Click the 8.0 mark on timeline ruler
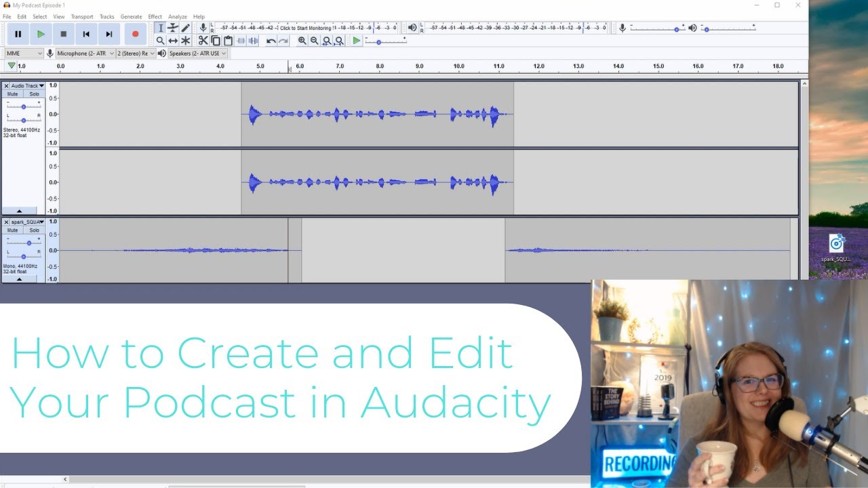The height and width of the screenshot is (488, 868). click(x=380, y=66)
